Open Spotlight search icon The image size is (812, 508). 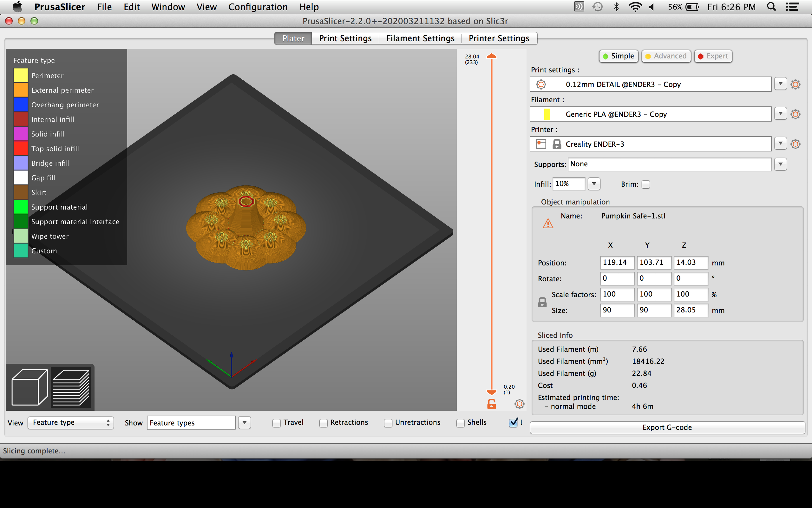tap(771, 7)
